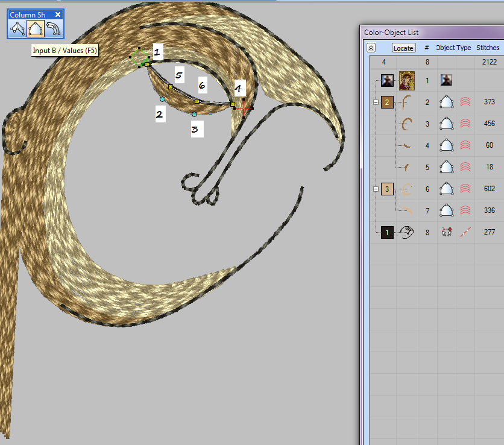This screenshot has height=445, width=504.
Task: Select the Input A column tool
Action: [x=17, y=29]
